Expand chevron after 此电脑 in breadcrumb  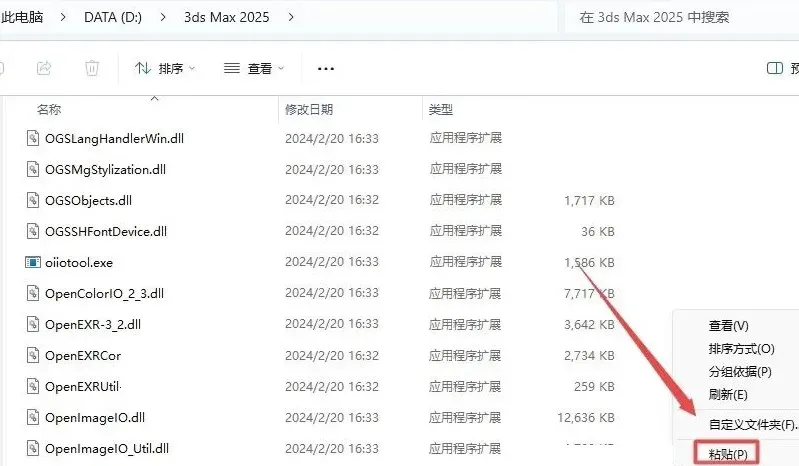pyautogui.click(x=63, y=17)
